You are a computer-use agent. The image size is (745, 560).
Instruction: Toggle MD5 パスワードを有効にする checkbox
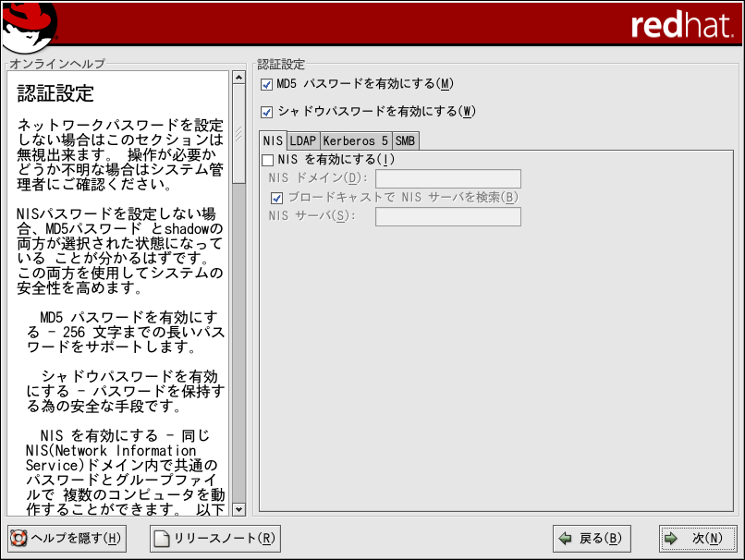tap(267, 84)
